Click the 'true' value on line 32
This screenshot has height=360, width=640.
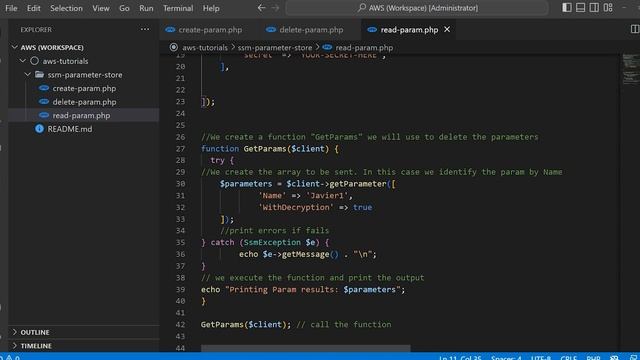pos(362,207)
